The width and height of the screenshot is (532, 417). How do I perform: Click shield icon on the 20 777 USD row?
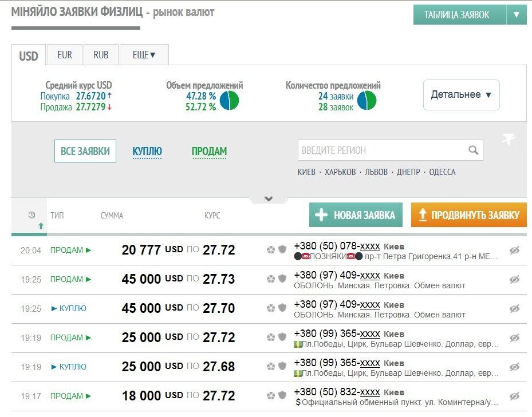(x=282, y=250)
